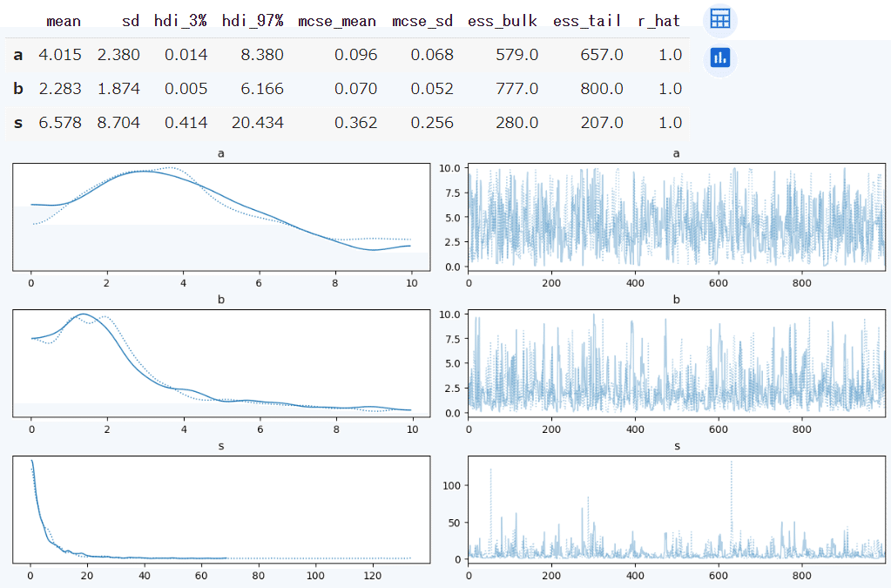Click the mcse_sd value 0.052
Viewport: 891px width, 588px height.
[x=432, y=89]
